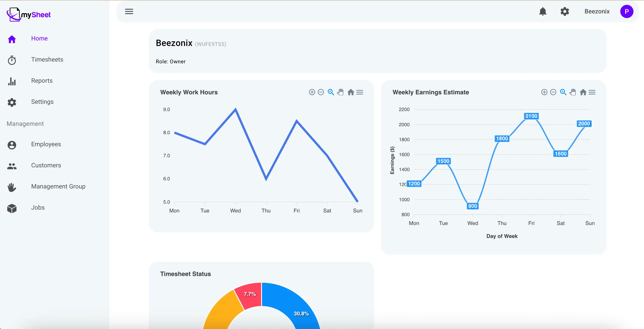Screen dimensions: 644x329
Task: Zoom in on Weekly Earnings Estimate chart
Action: pyautogui.click(x=544, y=92)
